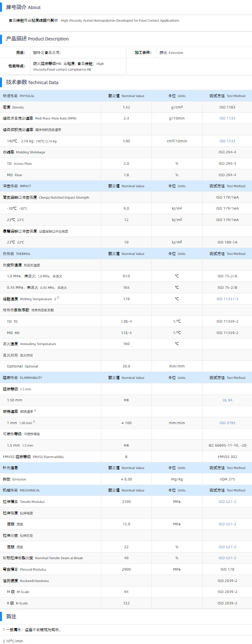This screenshot has height=644, width=252.
Task: Click the 技术参数 Technical Data heading
Action: pos(32,82)
